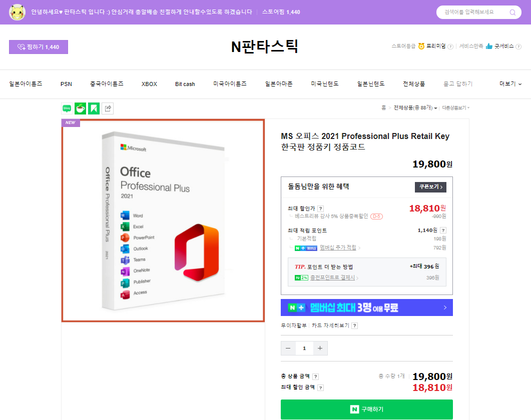Expand 다른상품보기 dropdown
The width and height of the screenshot is (531, 420).
456,108
